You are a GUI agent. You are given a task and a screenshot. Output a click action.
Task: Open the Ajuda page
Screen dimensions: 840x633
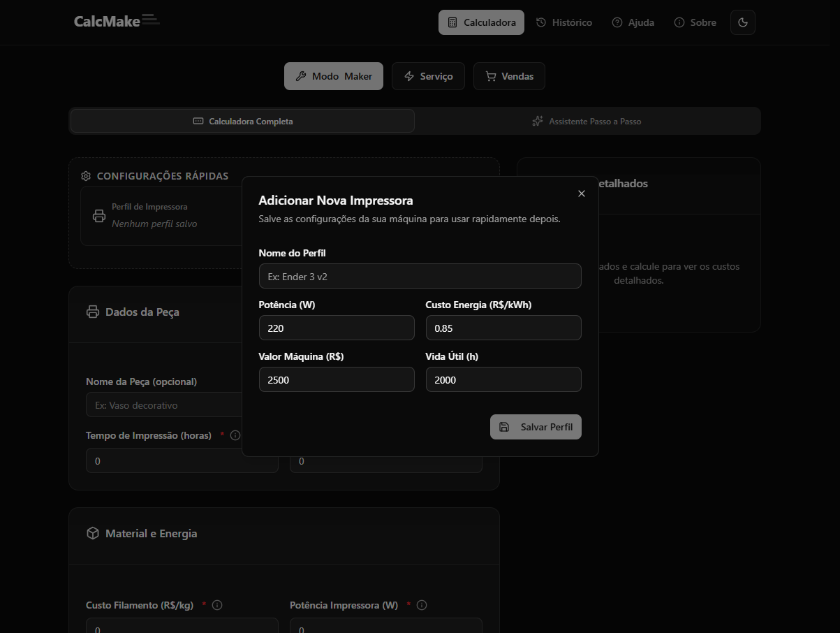coord(633,22)
